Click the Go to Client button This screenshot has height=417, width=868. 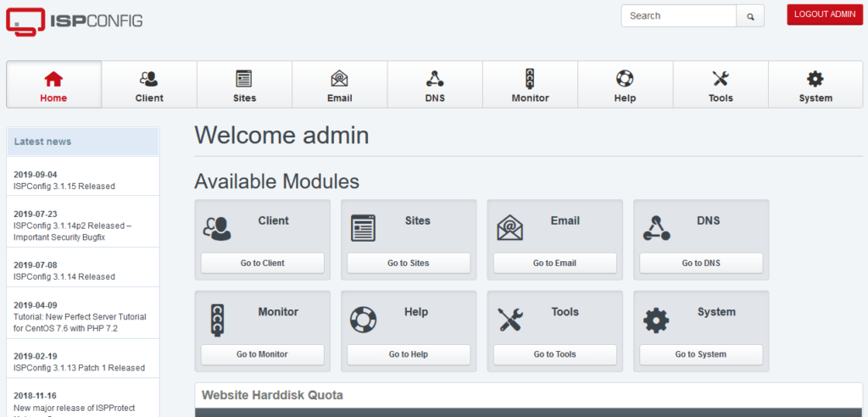click(263, 263)
